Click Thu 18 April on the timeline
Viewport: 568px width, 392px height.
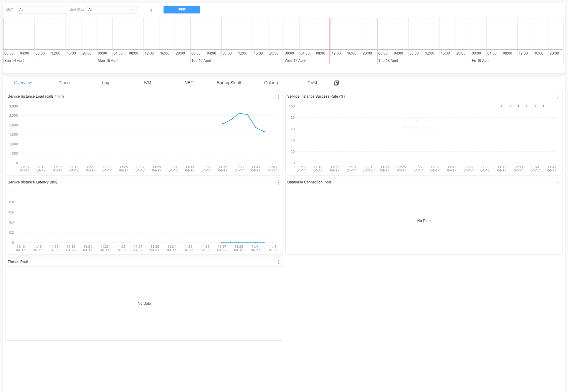point(388,61)
